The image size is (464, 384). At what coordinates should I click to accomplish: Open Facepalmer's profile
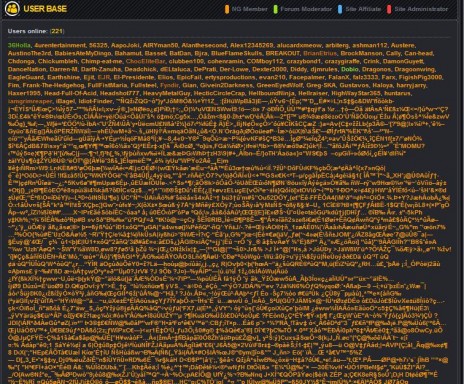click(x=307, y=77)
